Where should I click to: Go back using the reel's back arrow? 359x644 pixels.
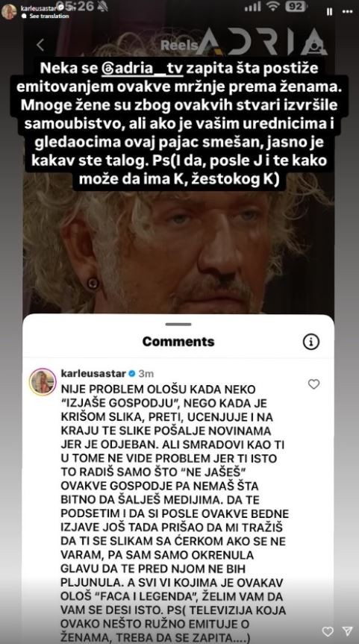(40, 45)
